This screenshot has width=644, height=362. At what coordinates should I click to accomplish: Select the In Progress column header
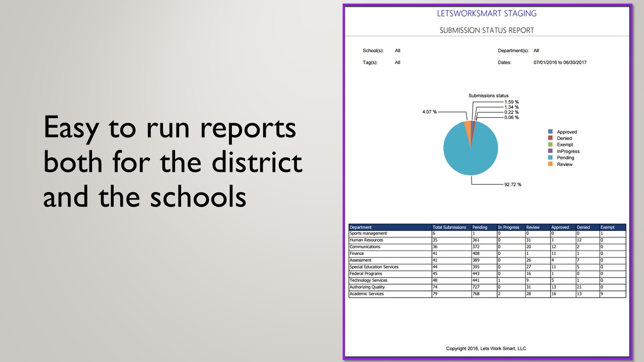pos(508,227)
